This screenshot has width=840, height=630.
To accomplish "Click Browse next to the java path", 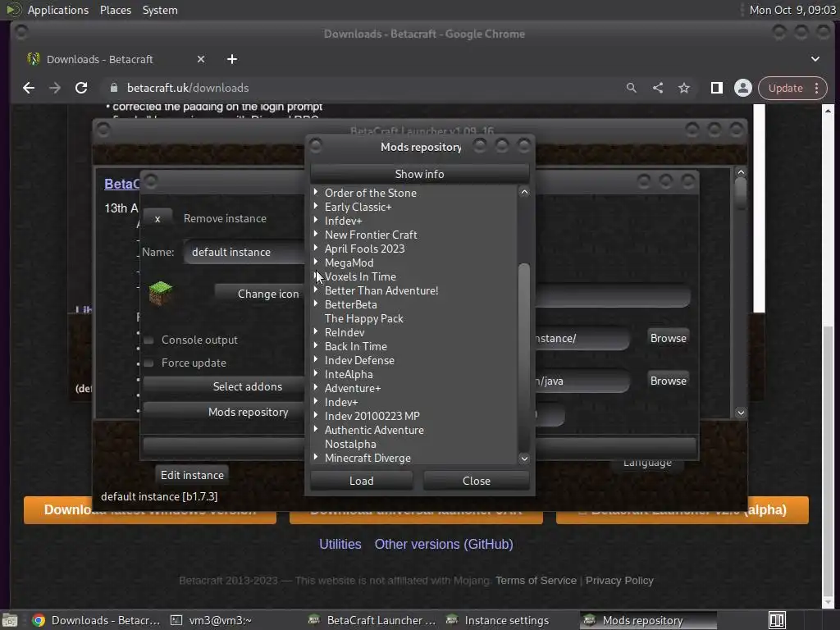I will click(x=668, y=381).
